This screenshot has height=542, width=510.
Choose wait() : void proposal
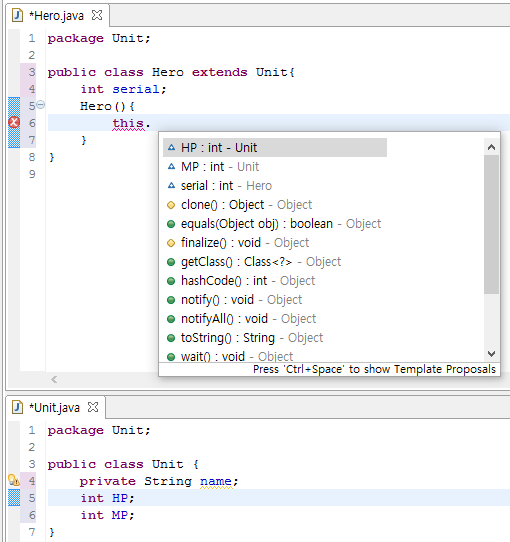[275, 356]
